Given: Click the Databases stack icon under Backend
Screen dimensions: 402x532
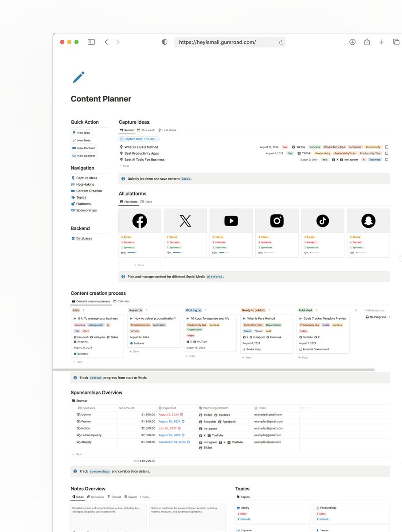Looking at the screenshot, I should coord(73,239).
